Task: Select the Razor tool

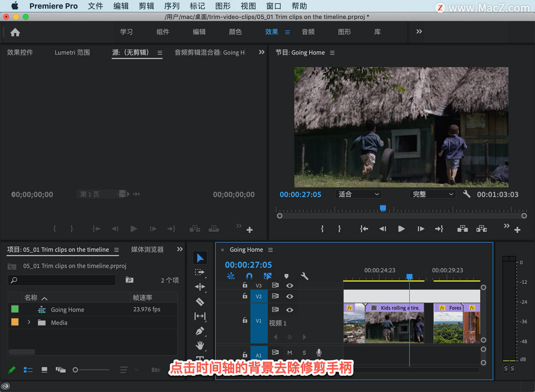Action: coord(200,302)
